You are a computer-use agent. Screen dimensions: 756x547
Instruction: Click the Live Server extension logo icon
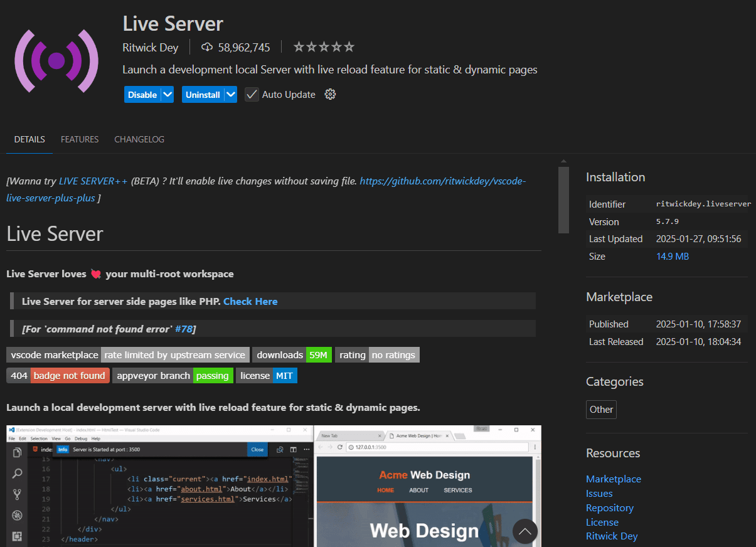click(56, 61)
